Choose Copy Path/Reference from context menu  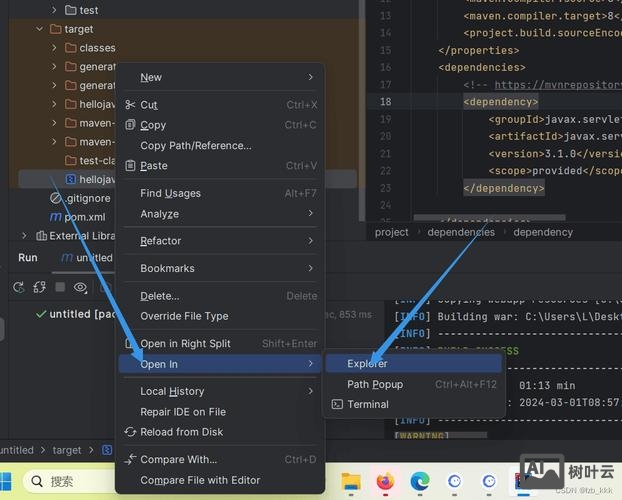(195, 146)
